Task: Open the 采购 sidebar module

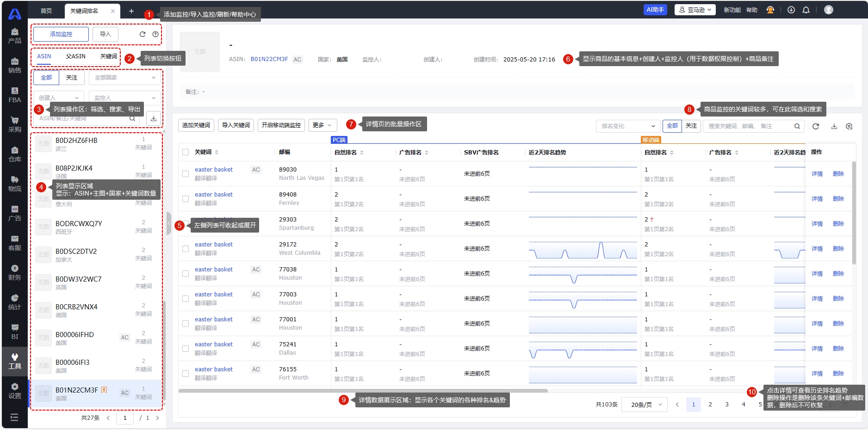Action: (15, 125)
